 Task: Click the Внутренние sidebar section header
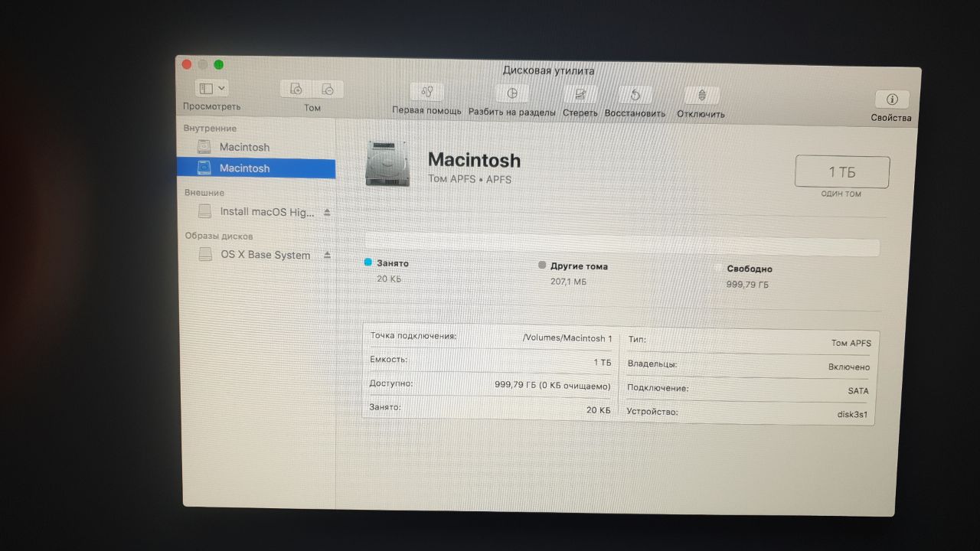(211, 128)
